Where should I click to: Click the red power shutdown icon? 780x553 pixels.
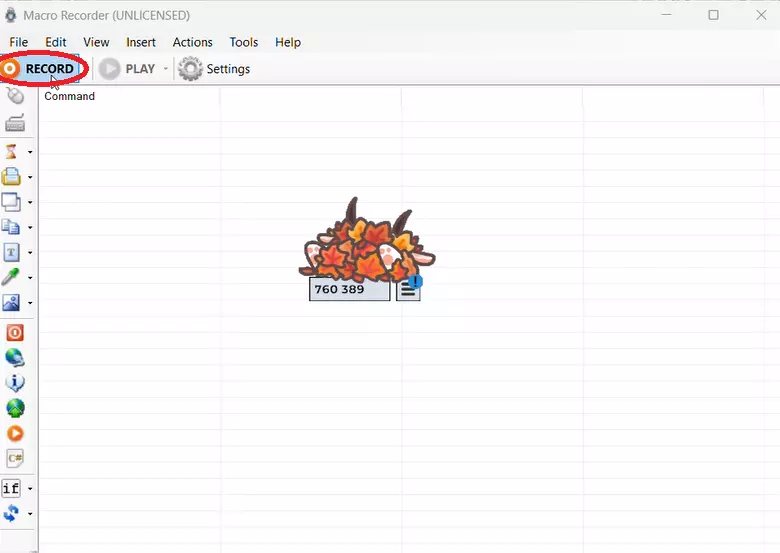(15, 332)
